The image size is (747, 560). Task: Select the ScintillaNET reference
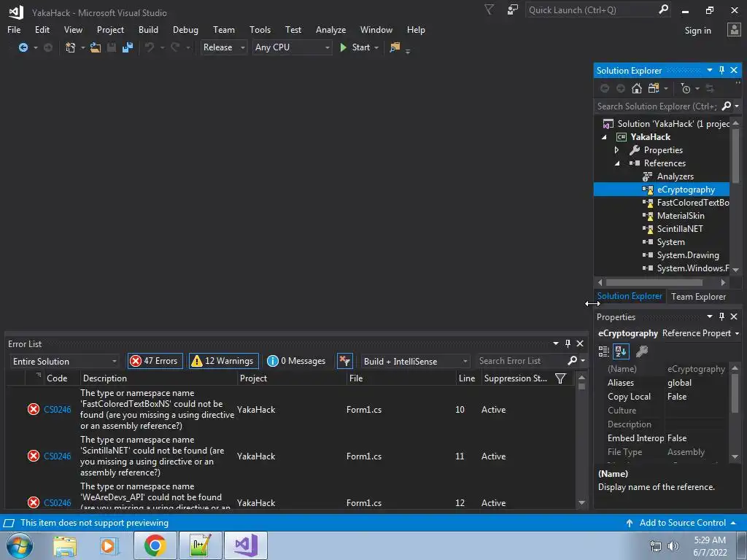click(680, 228)
